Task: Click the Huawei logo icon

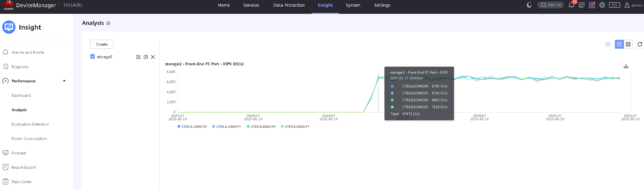Action: (x=9, y=5)
